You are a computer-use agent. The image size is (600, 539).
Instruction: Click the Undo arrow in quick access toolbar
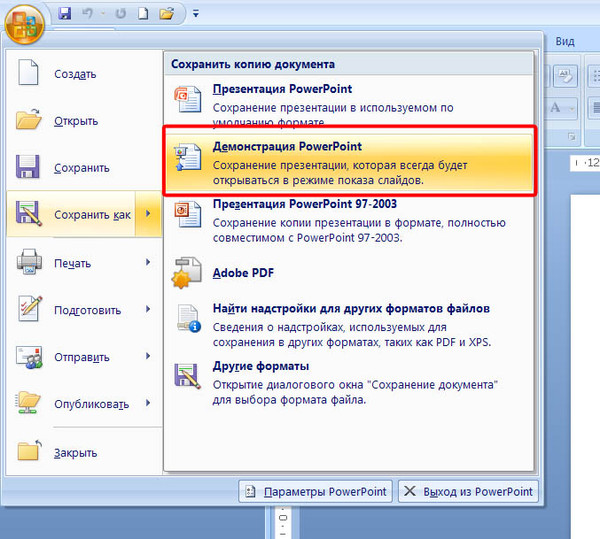pyautogui.click(x=87, y=14)
